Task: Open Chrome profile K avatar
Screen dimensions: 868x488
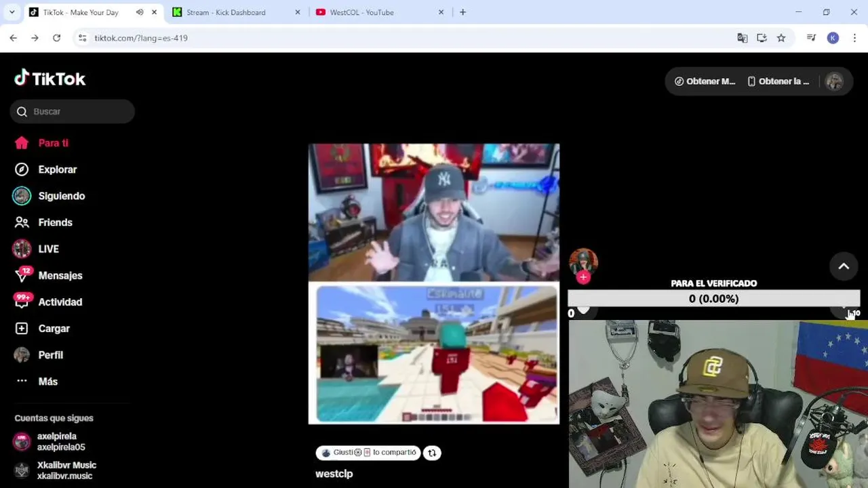Action: (x=833, y=38)
